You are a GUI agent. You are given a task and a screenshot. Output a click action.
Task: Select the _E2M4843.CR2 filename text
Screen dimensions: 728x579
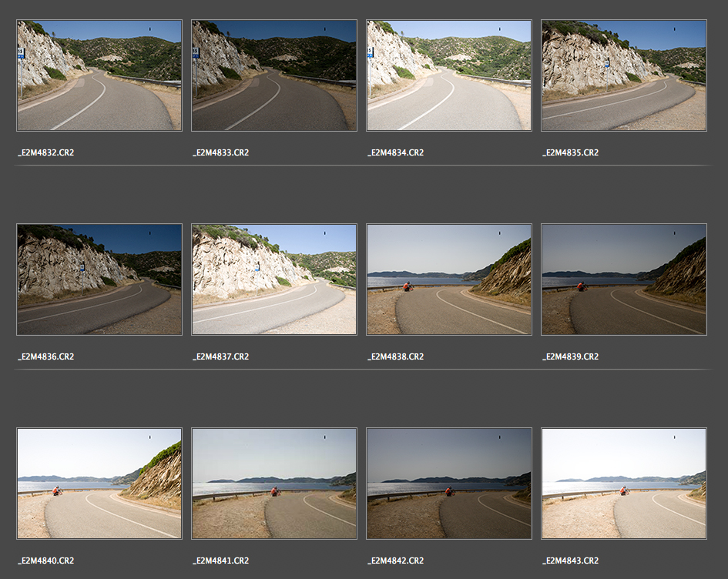[571, 561]
